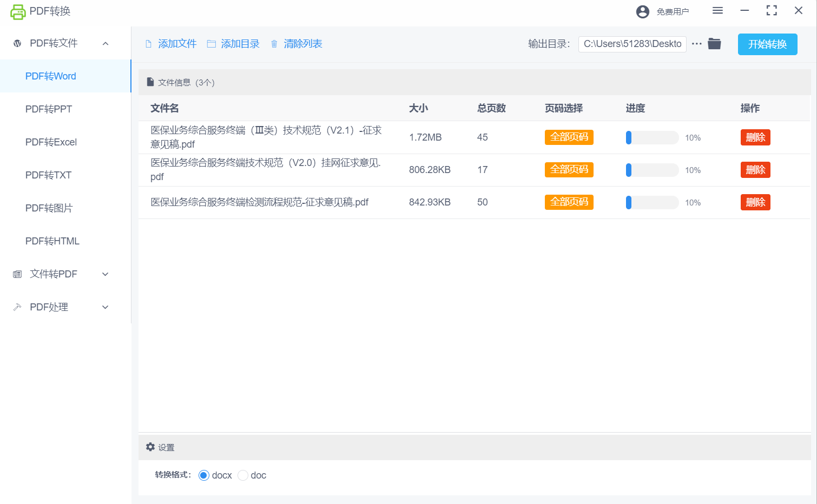Expand the PDF处理 sidebar section
817x504 pixels.
pos(106,307)
